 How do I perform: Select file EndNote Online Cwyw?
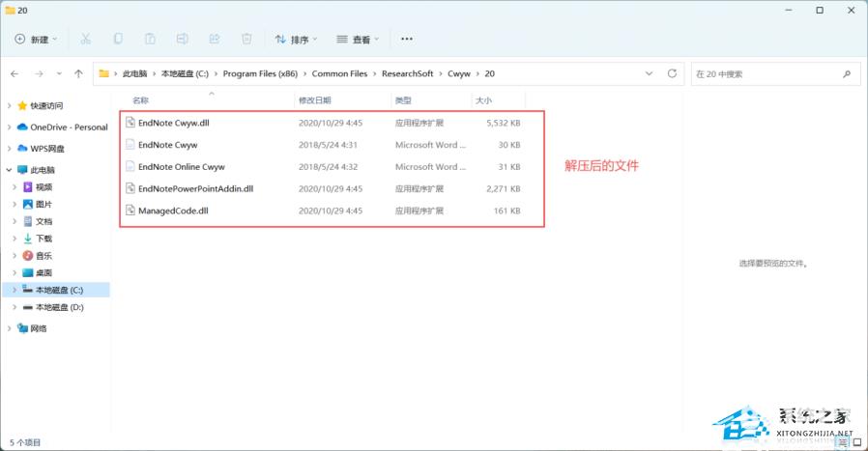pyautogui.click(x=182, y=166)
